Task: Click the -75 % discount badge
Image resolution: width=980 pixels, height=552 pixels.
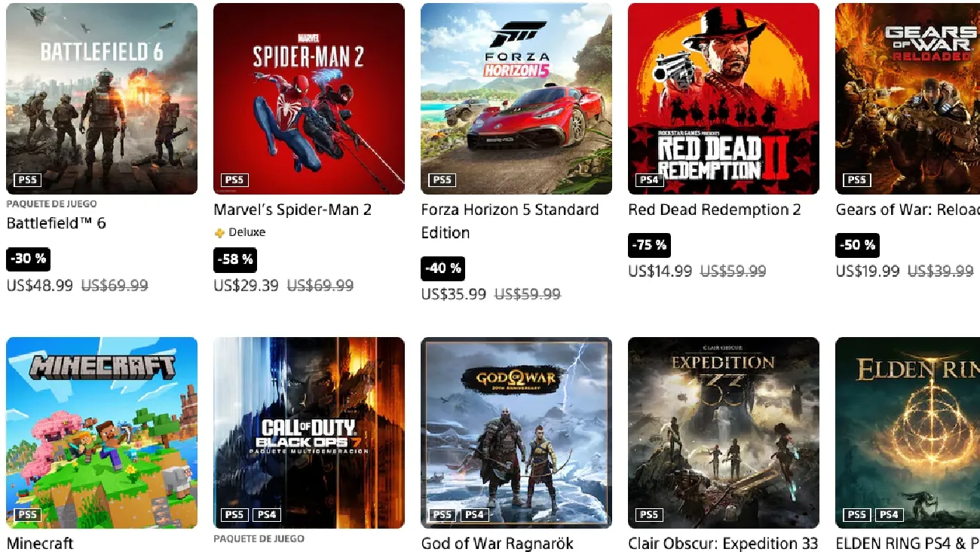Action: pyautogui.click(x=649, y=245)
